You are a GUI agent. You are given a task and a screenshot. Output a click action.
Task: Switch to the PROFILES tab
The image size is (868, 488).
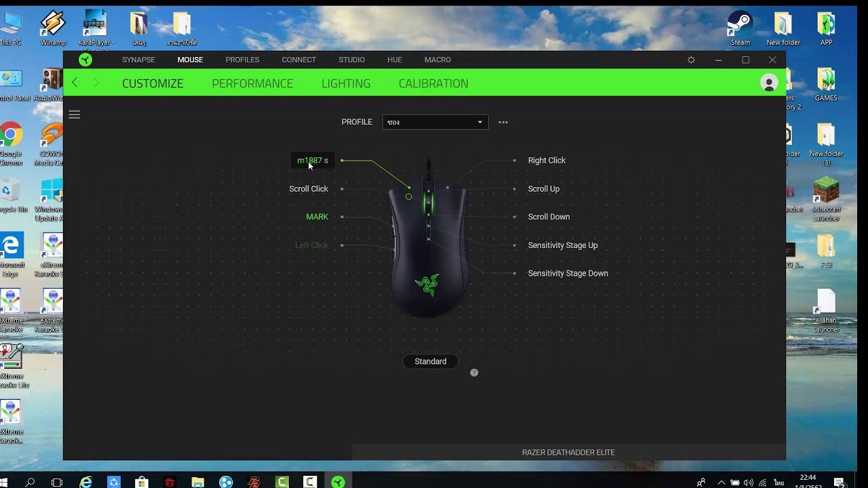tap(242, 60)
